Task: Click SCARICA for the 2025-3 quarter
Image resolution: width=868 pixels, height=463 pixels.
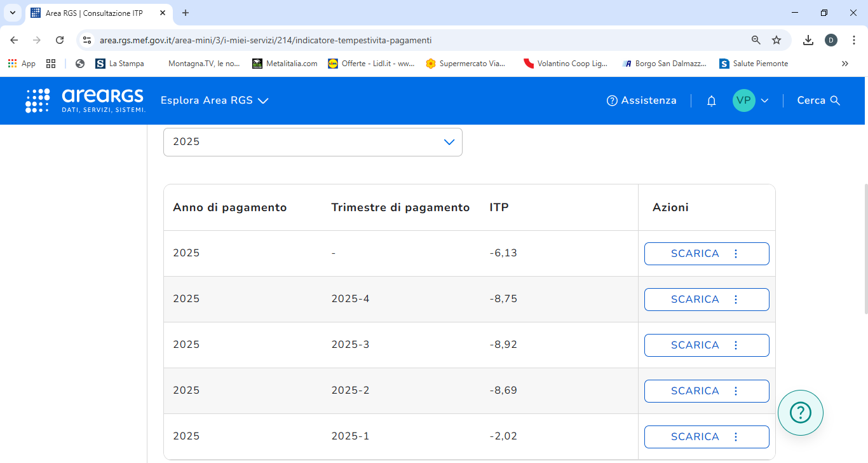Action: pyautogui.click(x=695, y=345)
